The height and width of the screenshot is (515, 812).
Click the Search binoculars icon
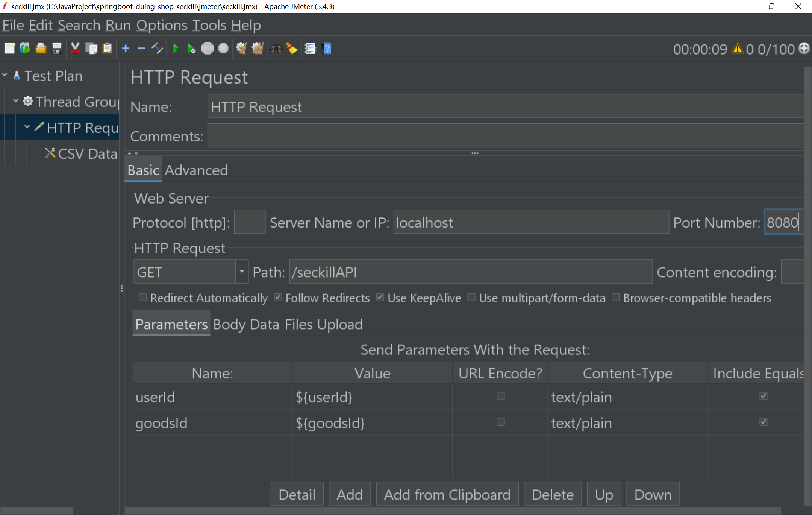coord(276,49)
